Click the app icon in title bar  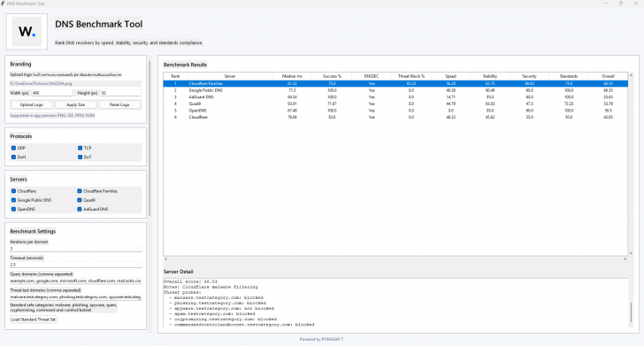[x=4, y=4]
